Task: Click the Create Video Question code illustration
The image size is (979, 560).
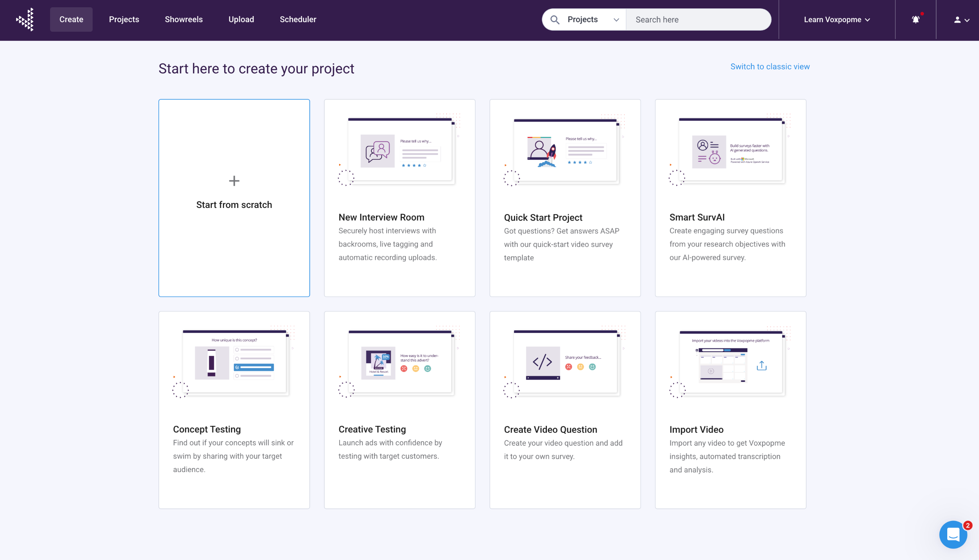Action: pyautogui.click(x=542, y=362)
